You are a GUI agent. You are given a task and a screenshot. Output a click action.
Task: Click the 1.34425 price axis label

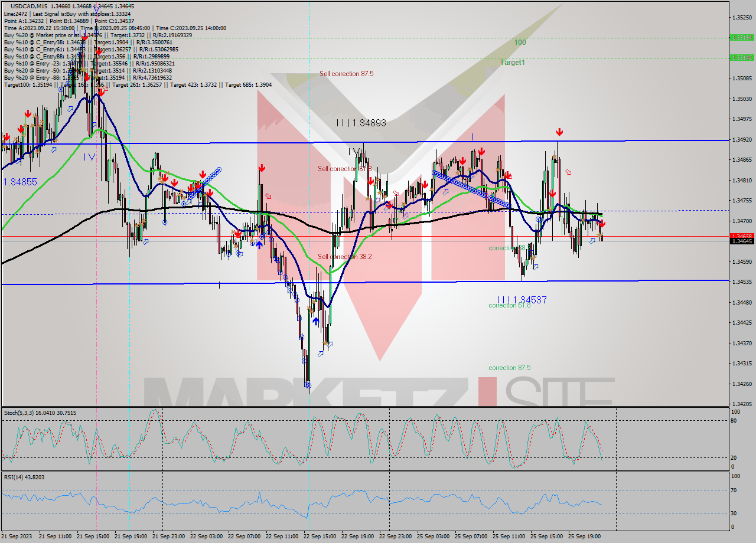[x=741, y=322]
